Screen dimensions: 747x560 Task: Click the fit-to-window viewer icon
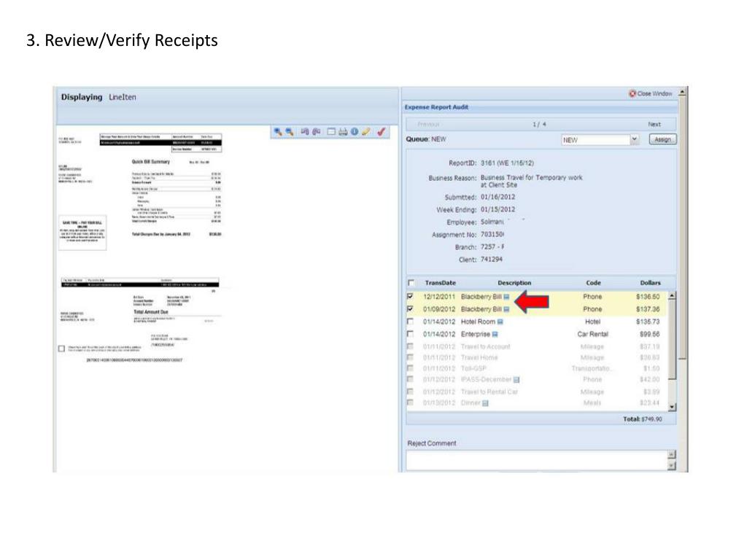click(332, 132)
